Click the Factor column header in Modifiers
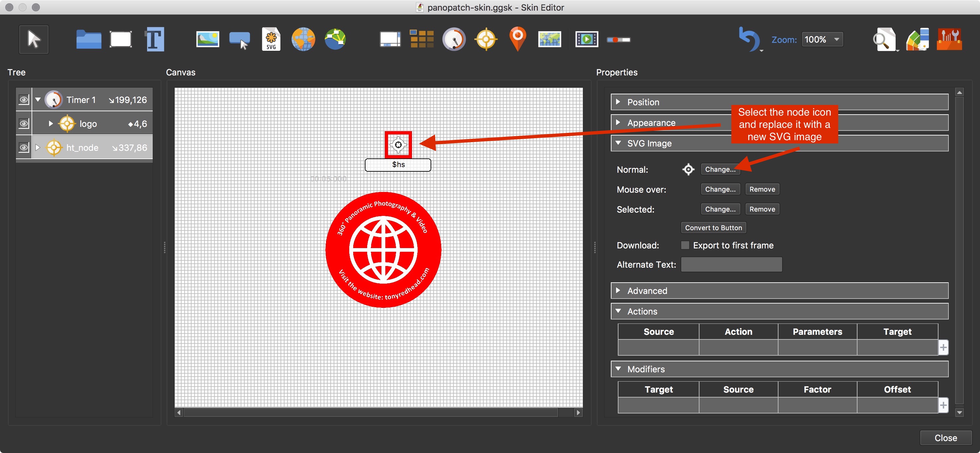The width and height of the screenshot is (980, 453). tap(817, 390)
